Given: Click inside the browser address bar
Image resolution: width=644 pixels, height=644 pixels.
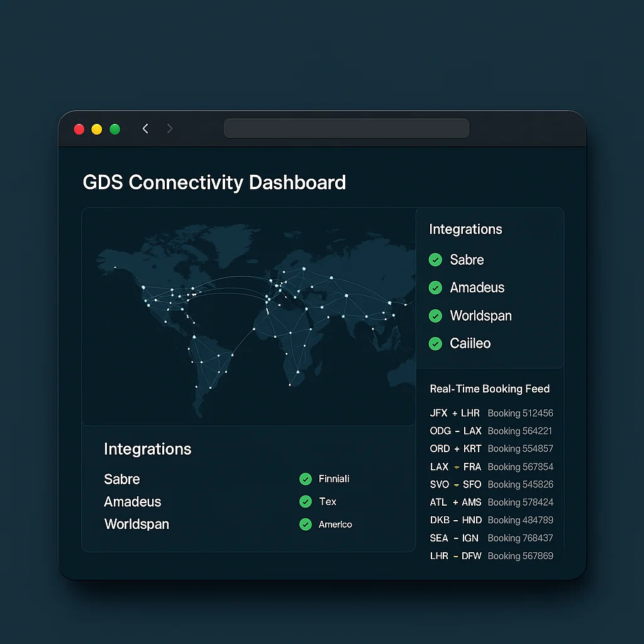Looking at the screenshot, I should (346, 128).
